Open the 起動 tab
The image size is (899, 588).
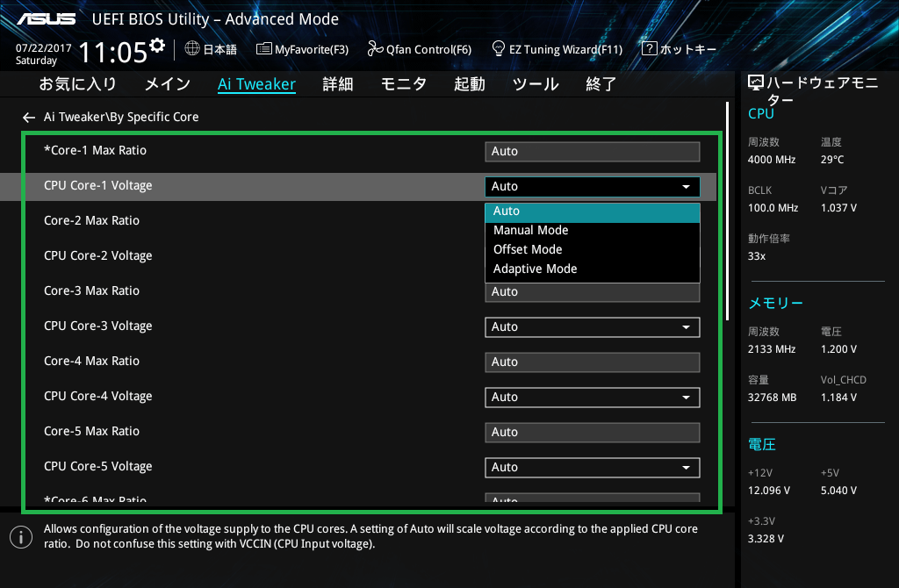pos(470,84)
